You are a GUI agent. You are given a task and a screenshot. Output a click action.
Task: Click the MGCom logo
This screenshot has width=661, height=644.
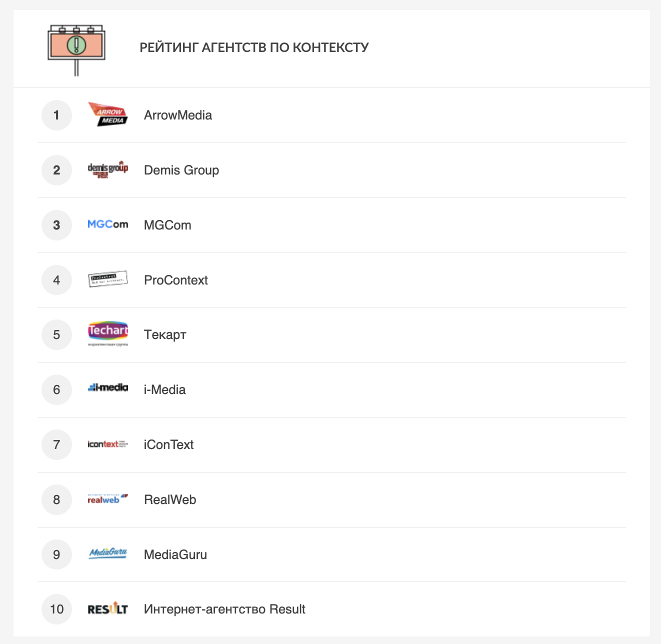tap(107, 224)
